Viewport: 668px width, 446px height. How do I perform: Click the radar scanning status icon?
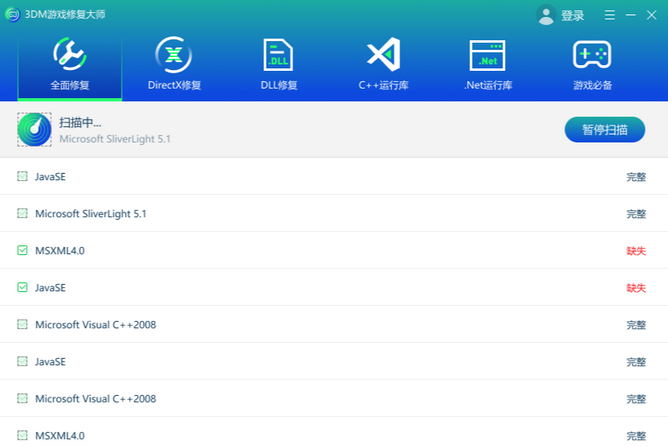click(35, 130)
